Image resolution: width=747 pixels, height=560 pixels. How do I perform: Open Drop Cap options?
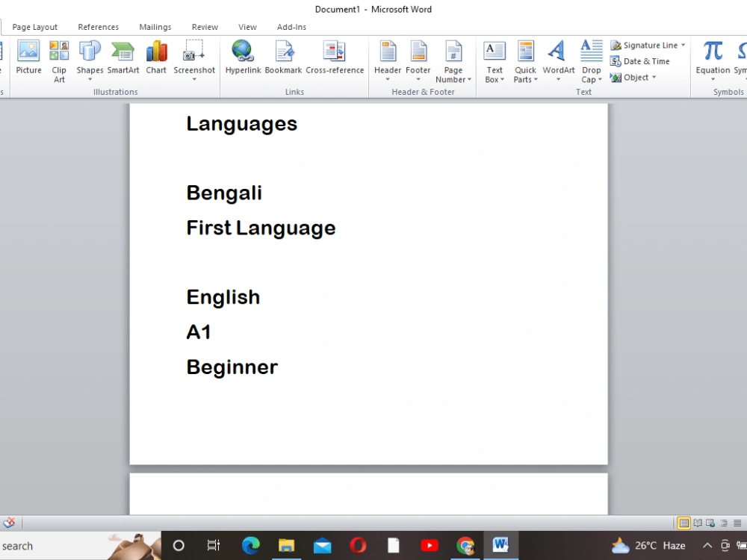(591, 62)
